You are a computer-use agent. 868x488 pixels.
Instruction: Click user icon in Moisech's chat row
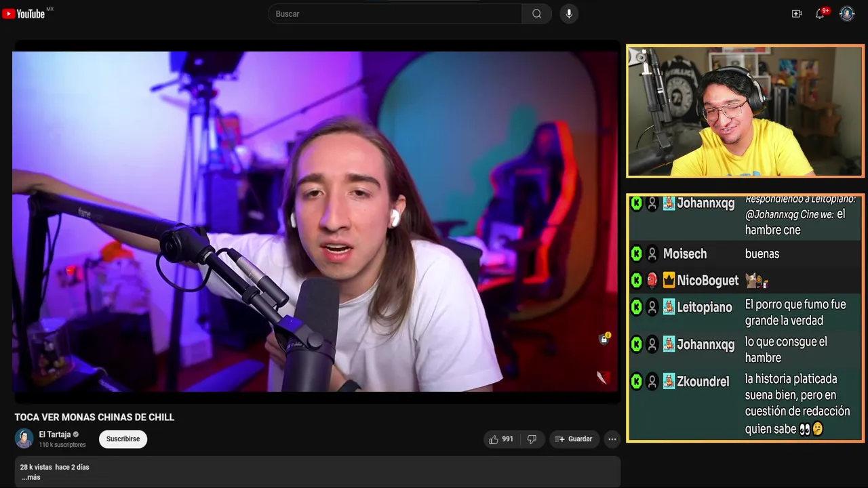[x=652, y=254]
